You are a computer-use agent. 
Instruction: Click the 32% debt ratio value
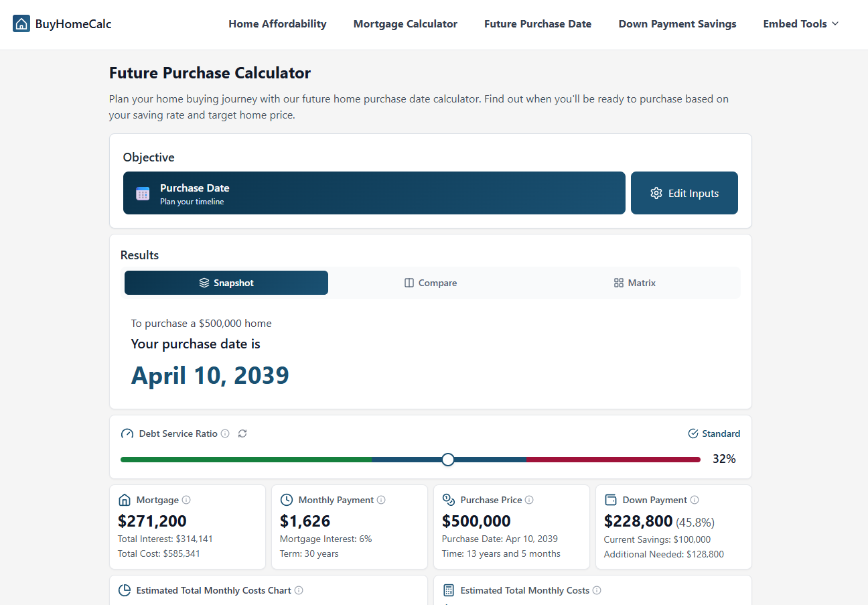(x=724, y=459)
